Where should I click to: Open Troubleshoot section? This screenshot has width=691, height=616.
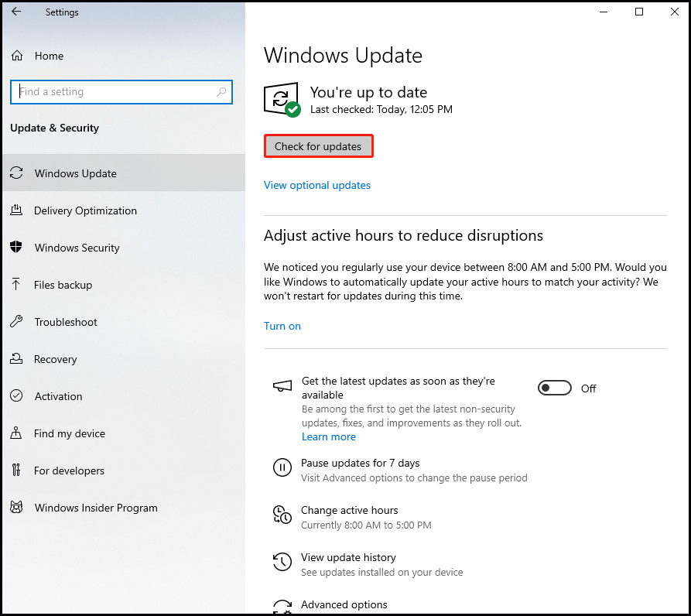click(123, 322)
